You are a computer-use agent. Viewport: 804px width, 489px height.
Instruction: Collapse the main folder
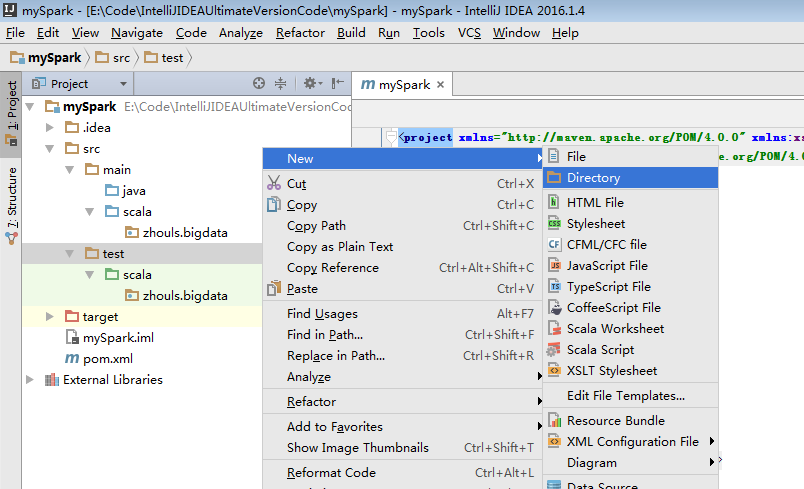pos(70,170)
